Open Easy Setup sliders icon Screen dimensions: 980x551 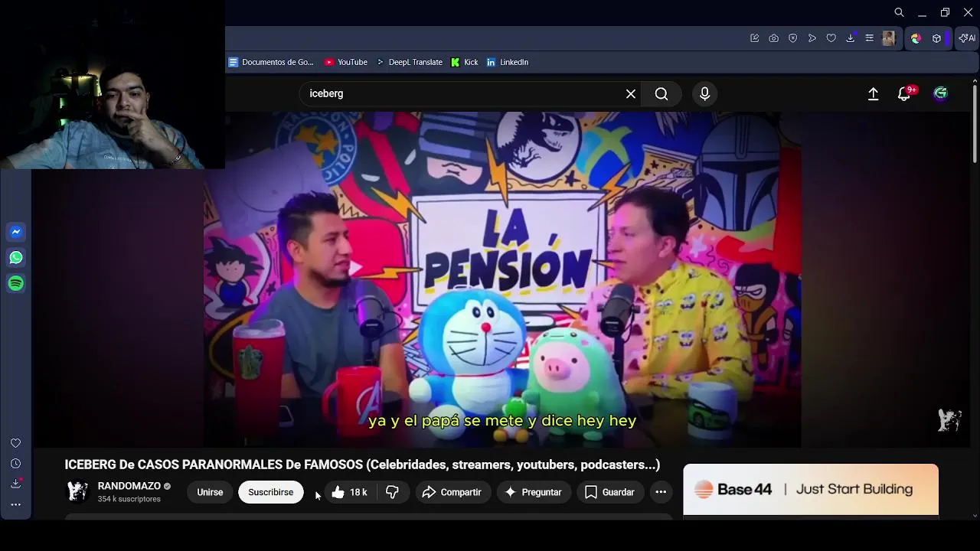870,38
